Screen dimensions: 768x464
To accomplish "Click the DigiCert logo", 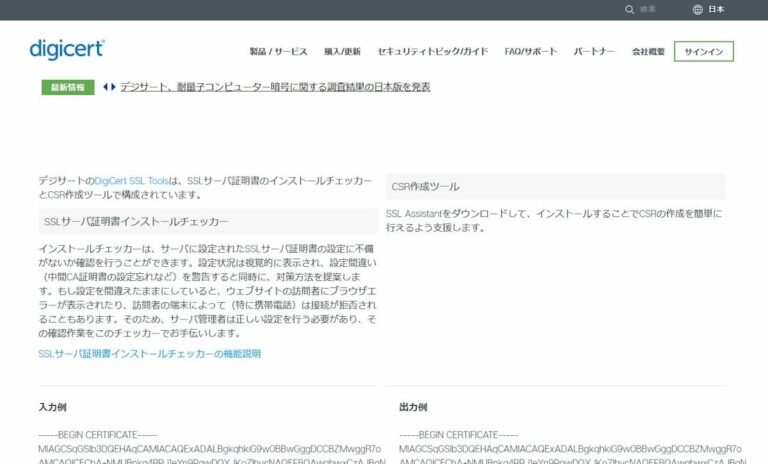I will 67,49.
